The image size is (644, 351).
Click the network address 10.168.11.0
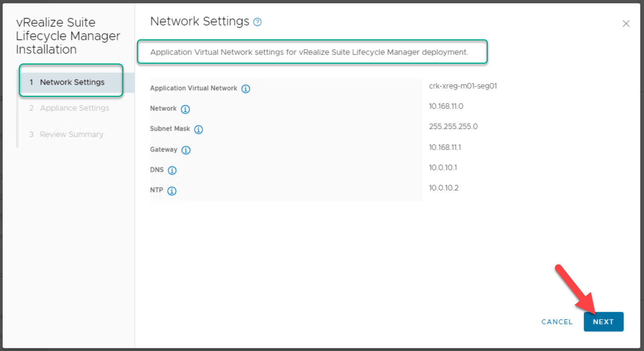tap(446, 106)
